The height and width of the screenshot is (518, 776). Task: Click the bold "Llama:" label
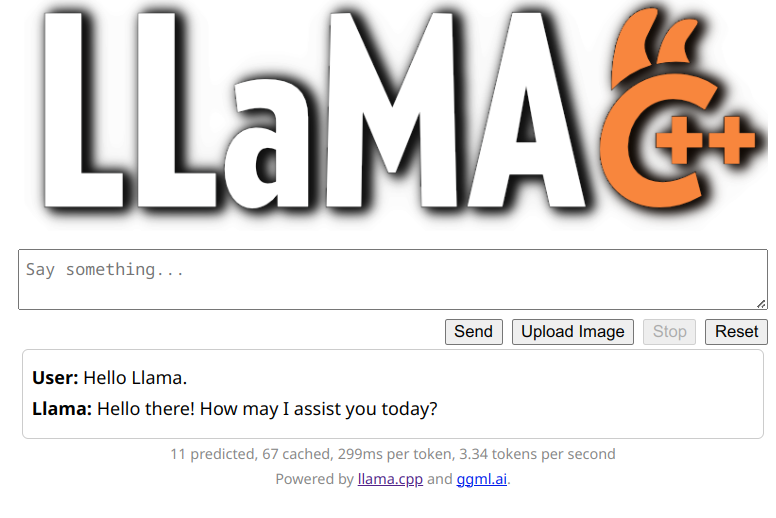(x=62, y=409)
